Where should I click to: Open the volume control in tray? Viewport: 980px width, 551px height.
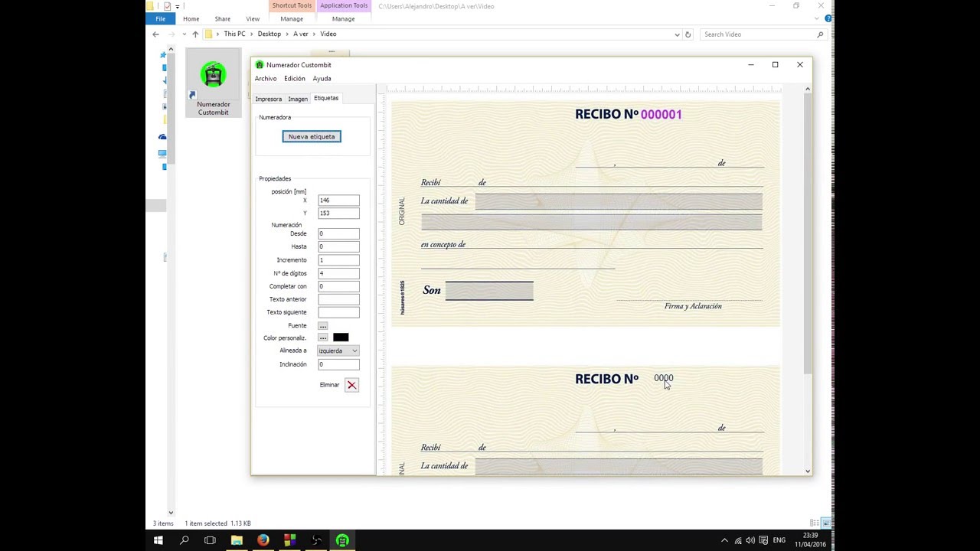(x=750, y=540)
